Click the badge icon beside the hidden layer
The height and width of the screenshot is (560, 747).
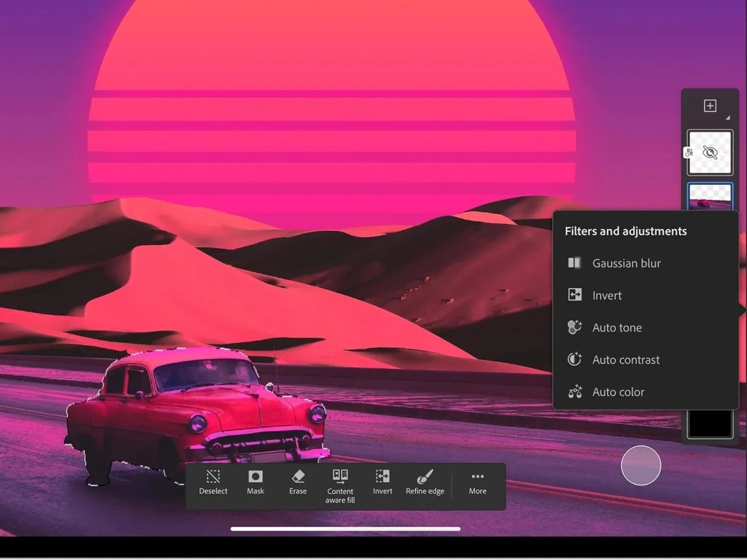688,152
